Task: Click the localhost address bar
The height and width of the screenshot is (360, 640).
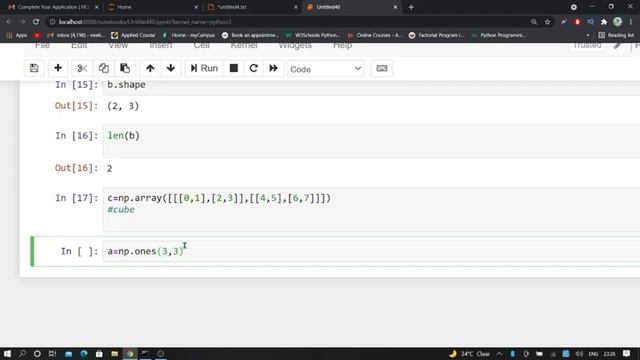Action: (286, 22)
